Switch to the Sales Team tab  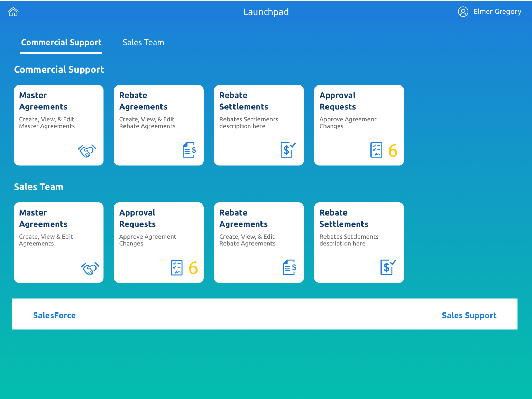coord(143,43)
